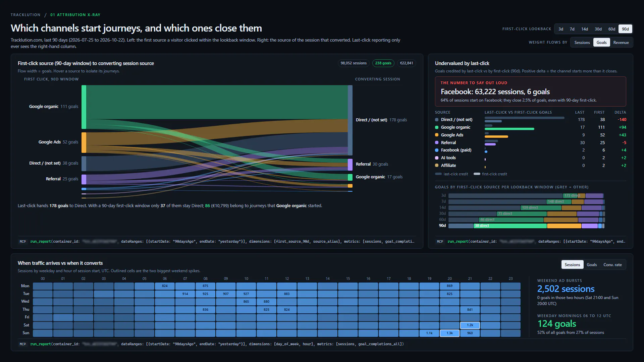Switch heatmap to Conv. rate view

[612, 265]
